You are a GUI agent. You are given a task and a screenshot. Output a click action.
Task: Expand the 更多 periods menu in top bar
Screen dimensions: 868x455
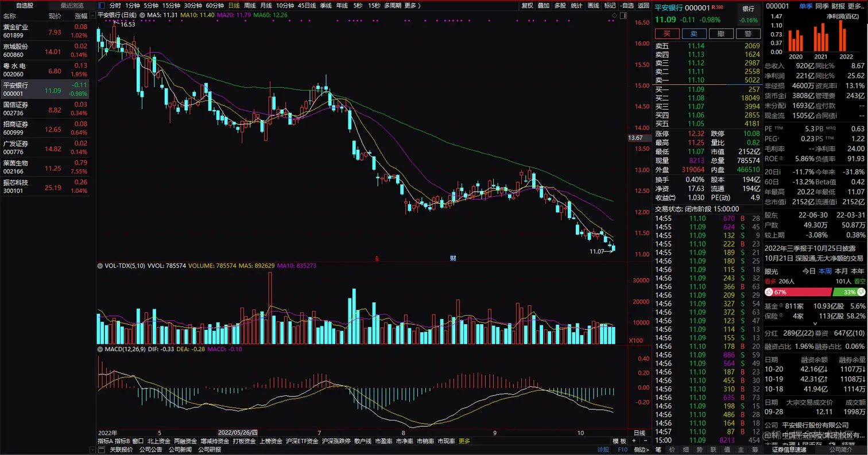[x=412, y=6]
